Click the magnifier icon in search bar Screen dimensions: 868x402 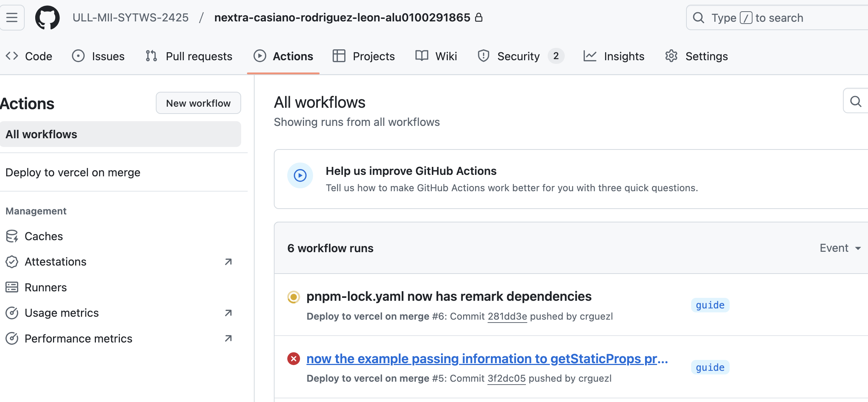click(x=698, y=17)
